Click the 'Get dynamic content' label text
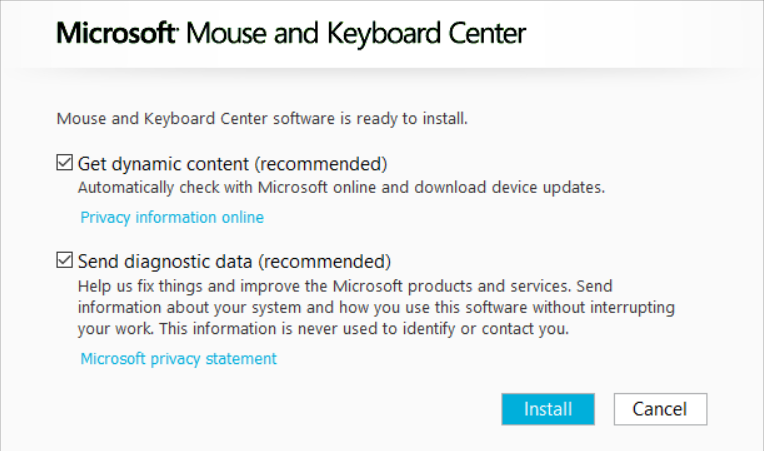764x451 pixels. pyautogui.click(x=163, y=164)
